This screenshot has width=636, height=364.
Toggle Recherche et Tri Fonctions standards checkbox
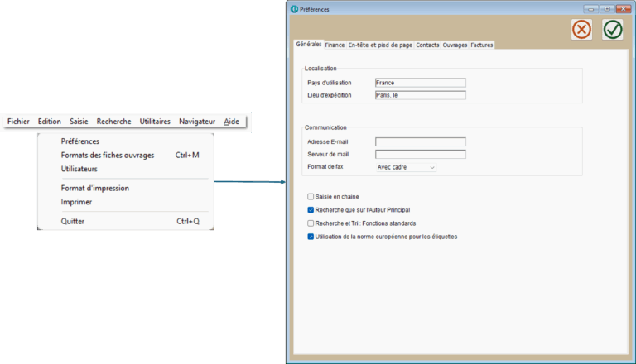[x=311, y=223]
